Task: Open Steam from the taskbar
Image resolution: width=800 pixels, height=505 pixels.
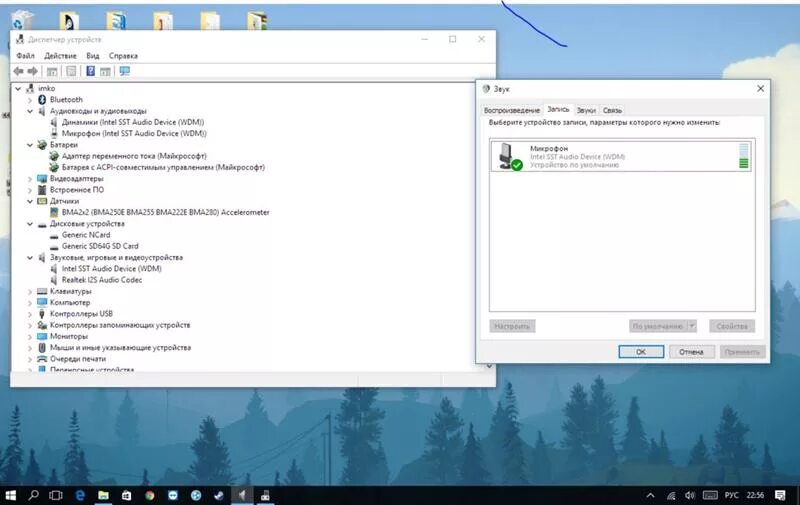Action: coord(219,495)
